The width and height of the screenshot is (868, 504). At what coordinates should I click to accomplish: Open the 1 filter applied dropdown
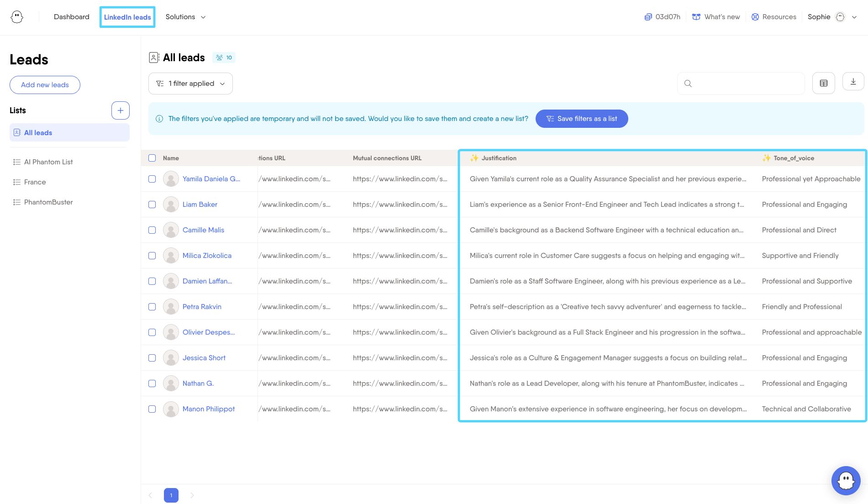(190, 84)
